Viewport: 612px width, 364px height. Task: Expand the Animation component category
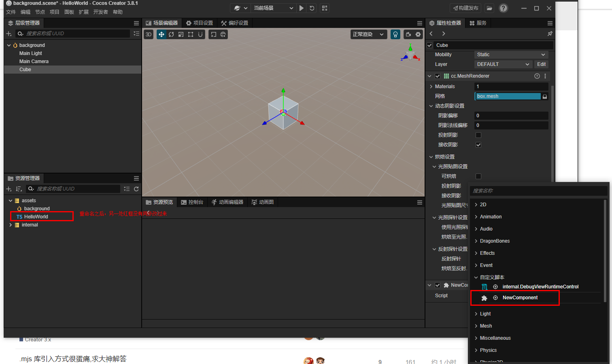point(476,217)
